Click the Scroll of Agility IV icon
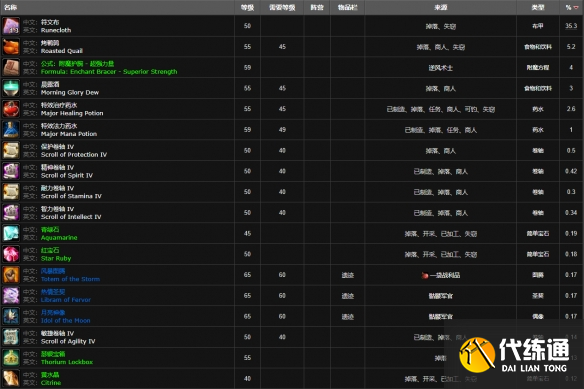Screen dimensions: 584x389 11,337
